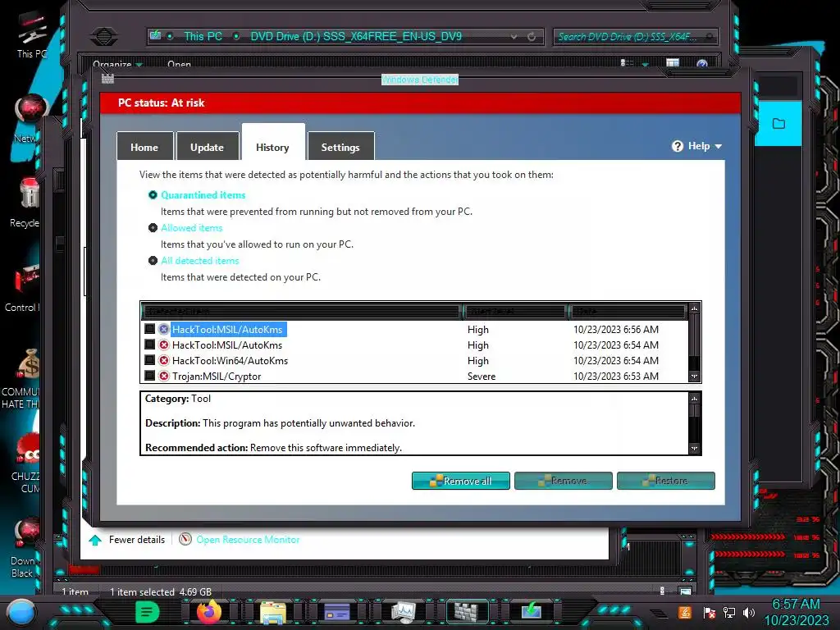Open the installer download taskbar icon
The height and width of the screenshot is (630, 840).
coord(532,611)
